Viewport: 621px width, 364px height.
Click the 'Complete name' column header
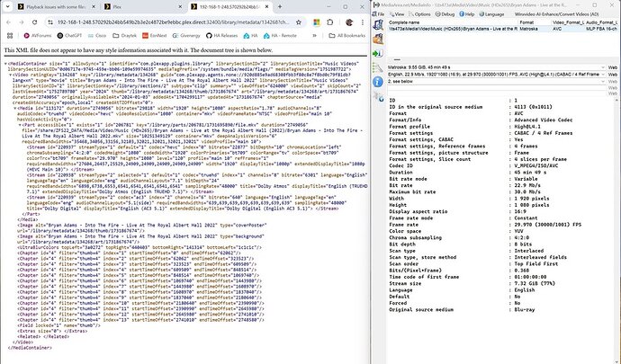pyautogui.click(x=453, y=22)
